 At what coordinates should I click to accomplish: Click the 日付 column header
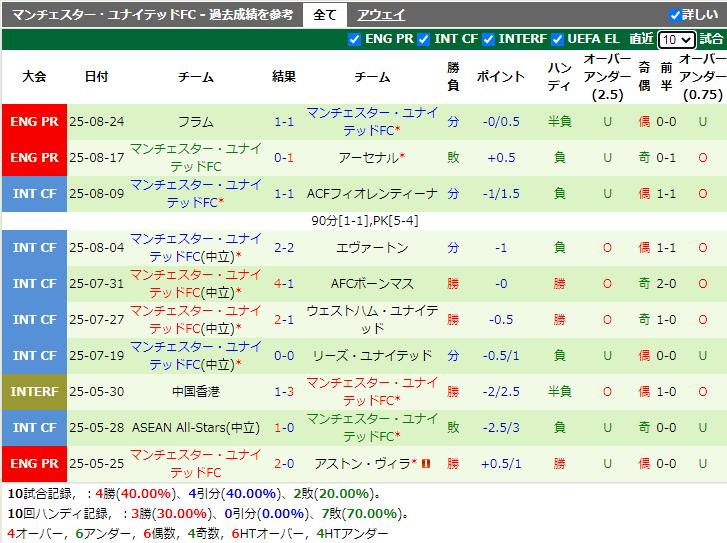pyautogui.click(x=96, y=77)
